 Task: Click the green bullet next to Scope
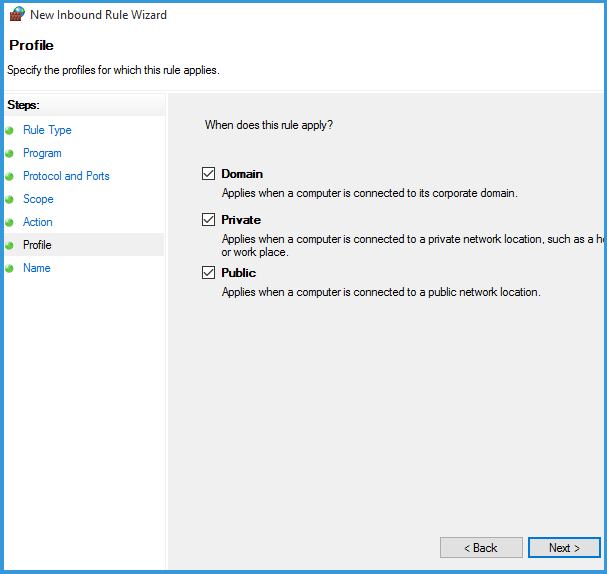pos(10,200)
